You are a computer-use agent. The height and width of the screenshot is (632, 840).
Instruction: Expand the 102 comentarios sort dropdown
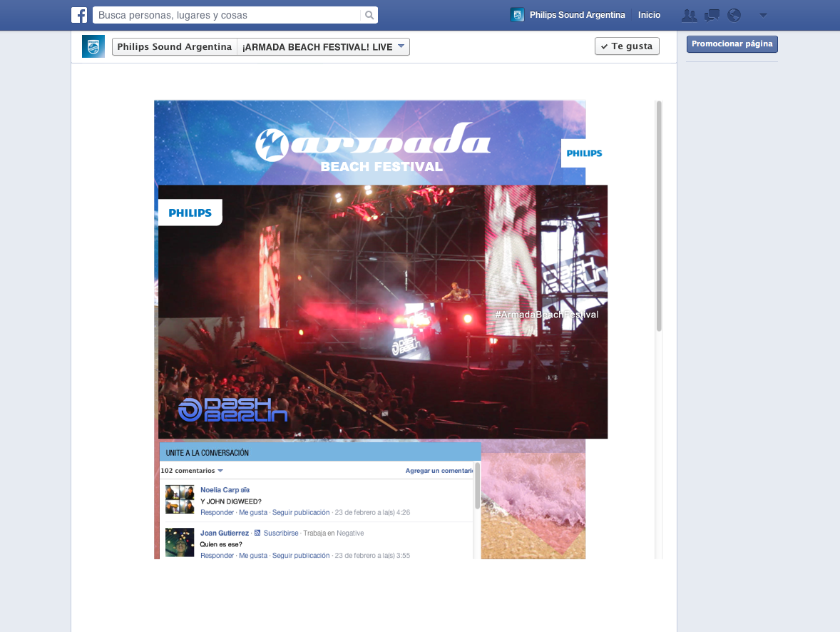(192, 471)
